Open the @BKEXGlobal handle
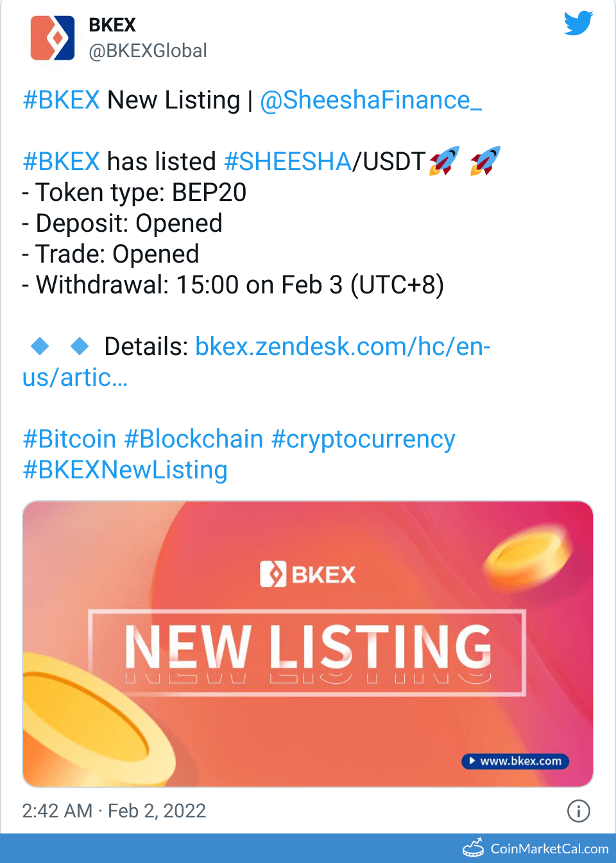Viewport: 616px width, 863px height. (148, 51)
